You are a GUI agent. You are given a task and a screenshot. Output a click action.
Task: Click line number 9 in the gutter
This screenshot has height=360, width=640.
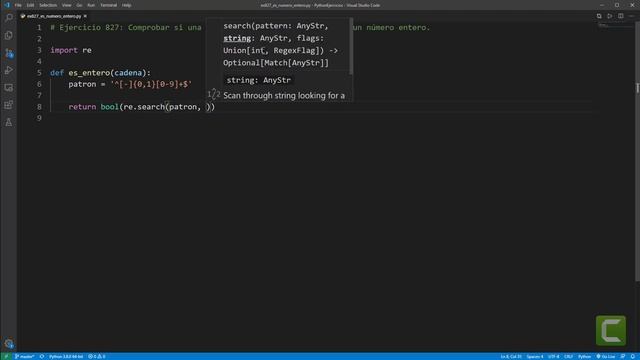[x=39, y=118]
